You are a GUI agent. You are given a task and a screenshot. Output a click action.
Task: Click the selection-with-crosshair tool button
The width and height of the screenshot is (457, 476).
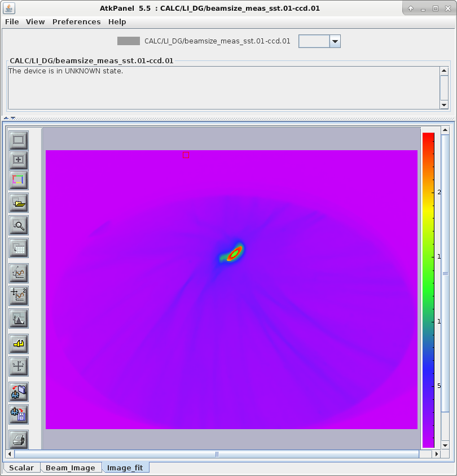(19, 160)
